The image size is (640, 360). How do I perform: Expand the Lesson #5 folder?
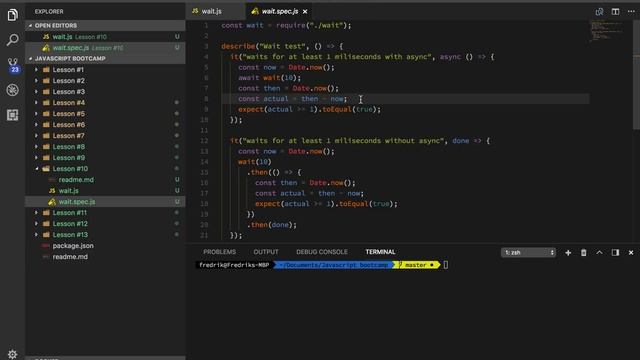(105, 114)
